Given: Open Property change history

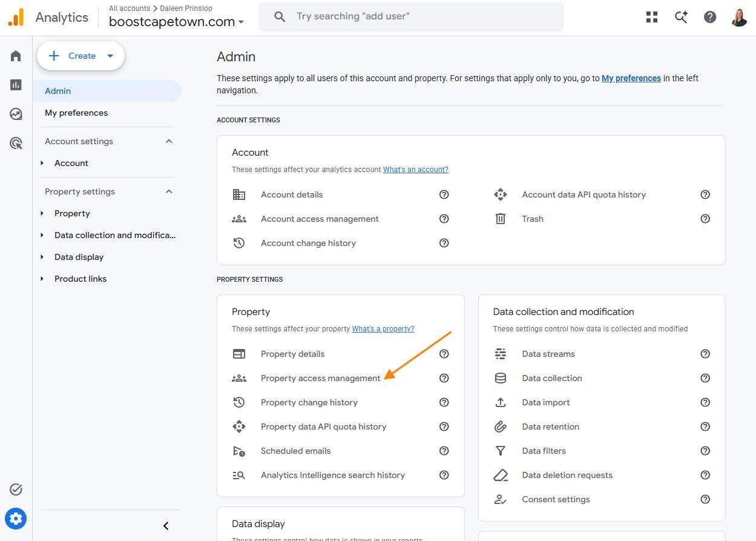Looking at the screenshot, I should [x=309, y=402].
